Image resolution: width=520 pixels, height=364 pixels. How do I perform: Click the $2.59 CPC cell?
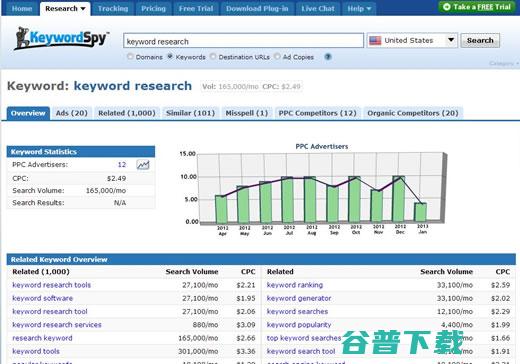[500, 285]
